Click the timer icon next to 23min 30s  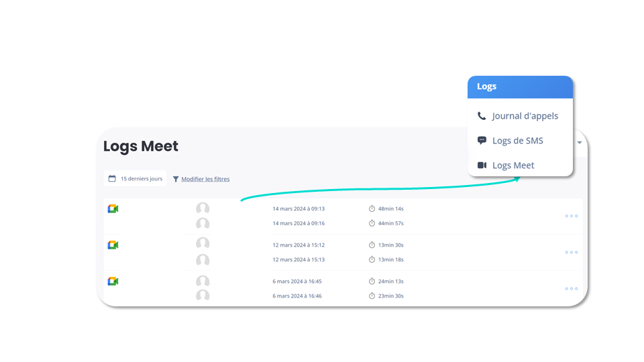click(372, 296)
